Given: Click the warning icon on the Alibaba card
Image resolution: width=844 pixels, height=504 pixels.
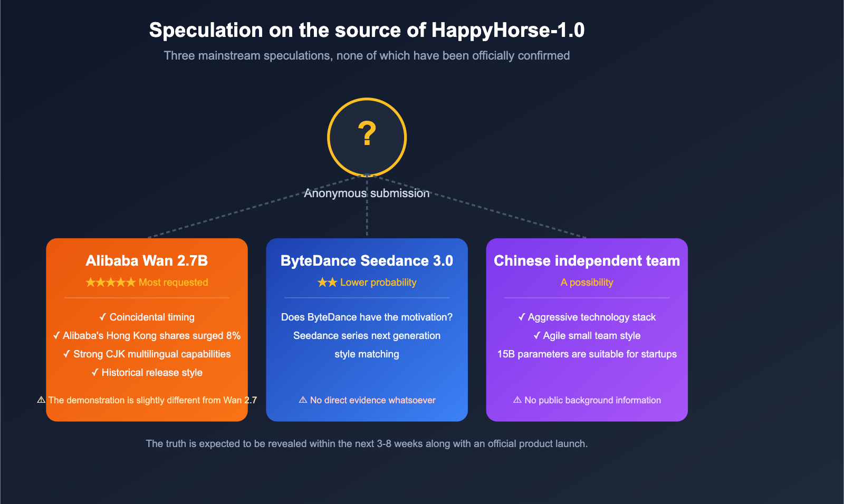Looking at the screenshot, I should [40, 400].
